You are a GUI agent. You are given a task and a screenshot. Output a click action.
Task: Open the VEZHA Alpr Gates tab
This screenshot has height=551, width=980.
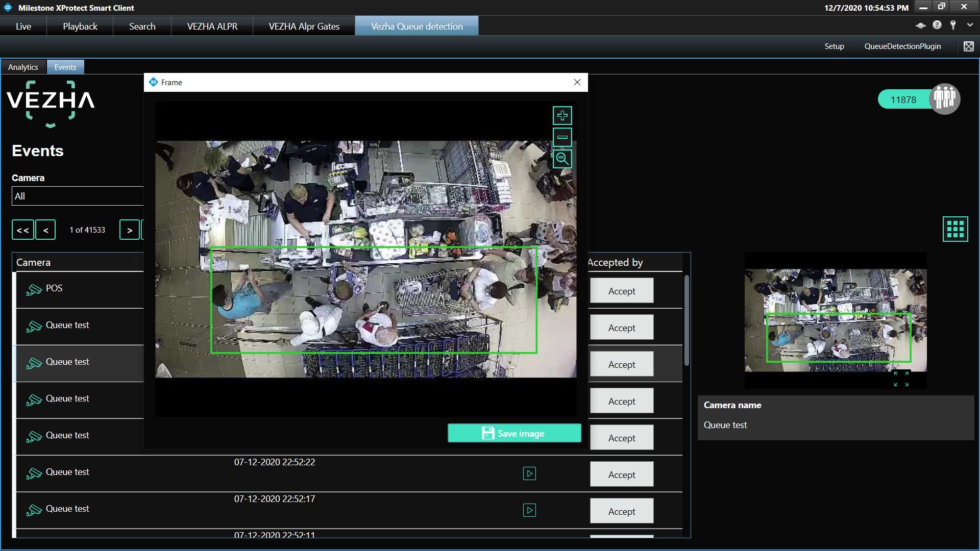pyautogui.click(x=304, y=26)
